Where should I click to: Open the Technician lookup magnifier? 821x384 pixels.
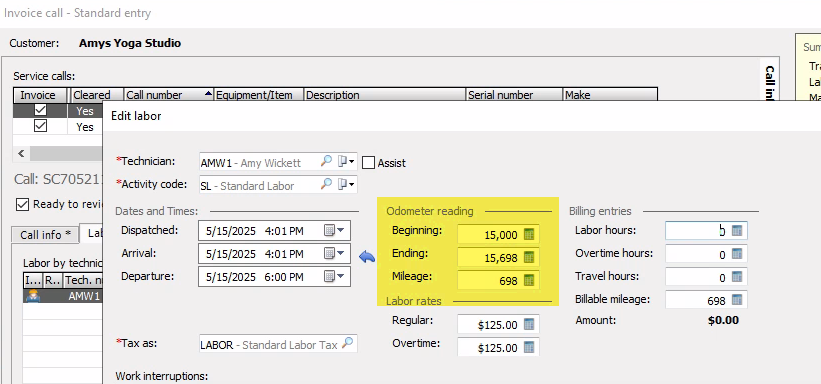(x=326, y=162)
